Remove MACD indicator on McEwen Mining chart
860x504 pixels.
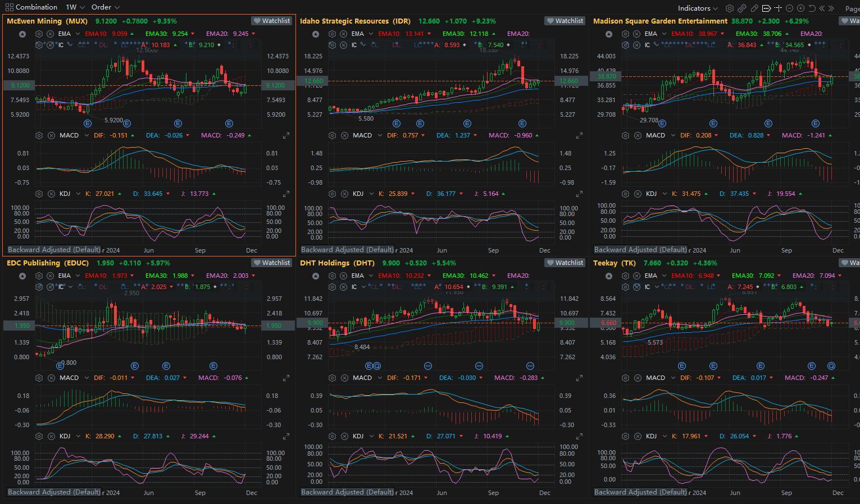pyautogui.click(x=51, y=135)
